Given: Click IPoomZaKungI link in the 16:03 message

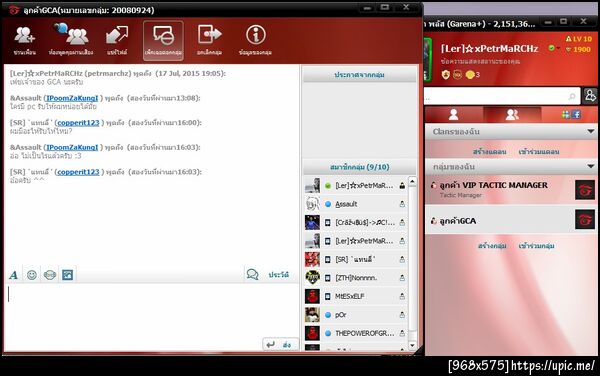Looking at the screenshot, I should (x=72, y=147).
